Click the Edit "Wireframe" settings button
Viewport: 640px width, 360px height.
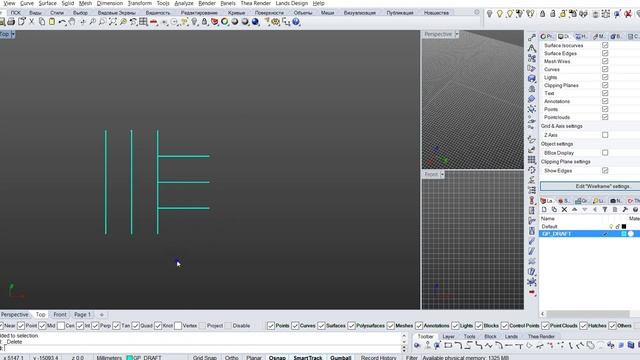[x=590, y=186]
